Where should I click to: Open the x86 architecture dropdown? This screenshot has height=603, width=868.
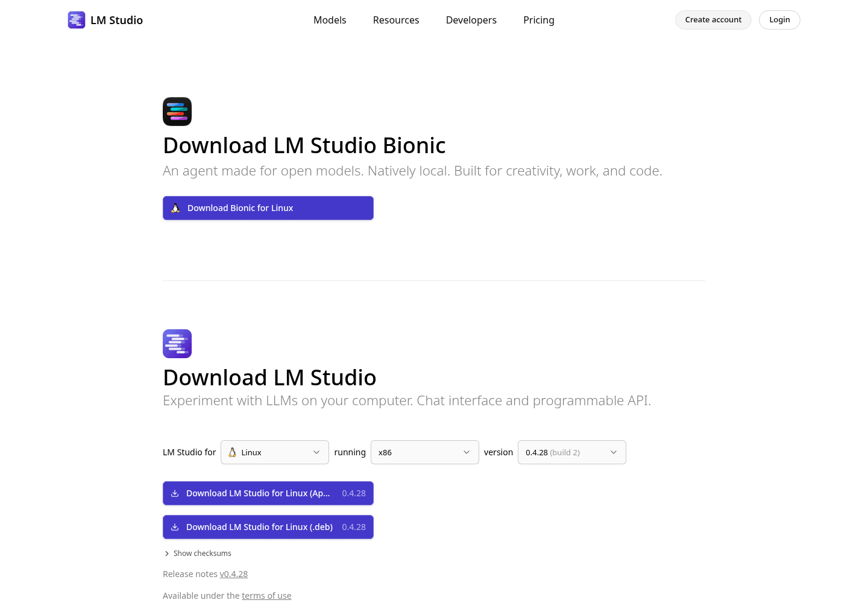coord(425,452)
